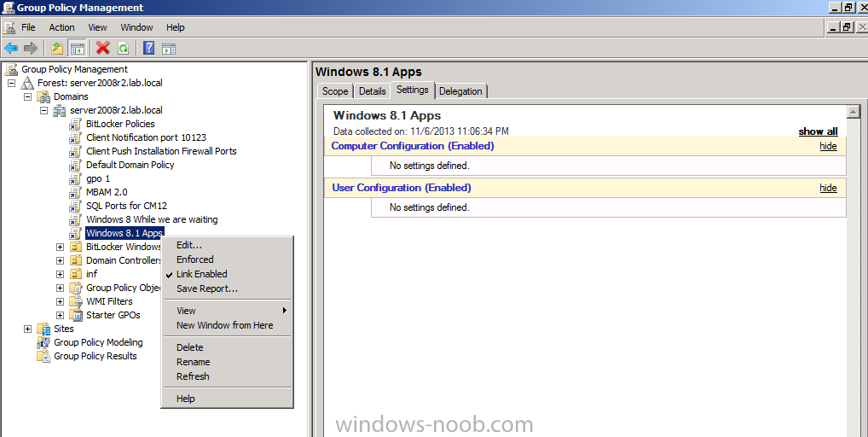Expand the WMI Filters node

click(61, 301)
